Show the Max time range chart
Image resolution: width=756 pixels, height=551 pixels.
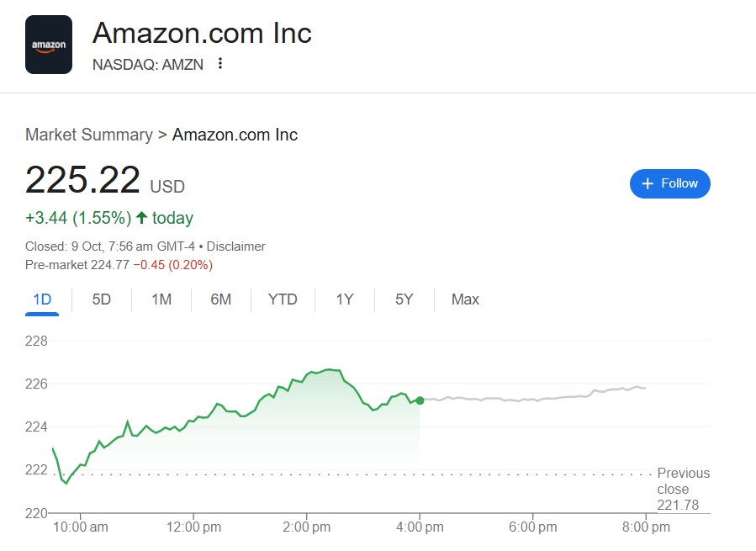[465, 299]
